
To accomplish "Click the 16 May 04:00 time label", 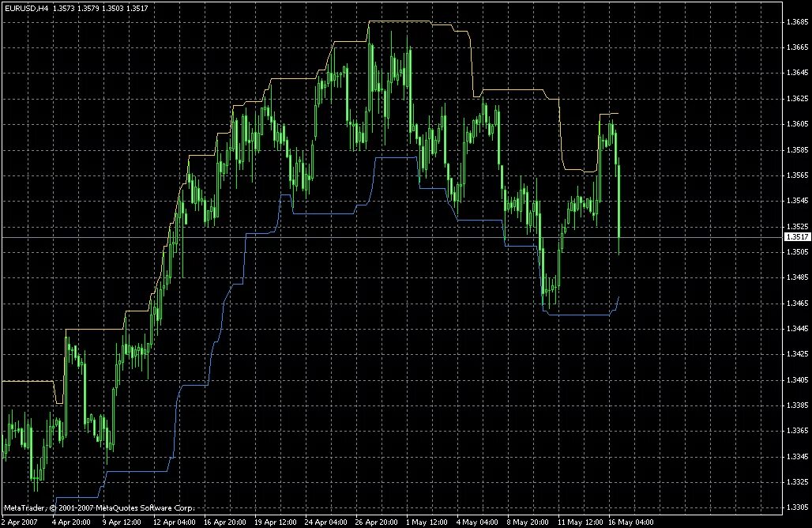I will tap(631, 522).
